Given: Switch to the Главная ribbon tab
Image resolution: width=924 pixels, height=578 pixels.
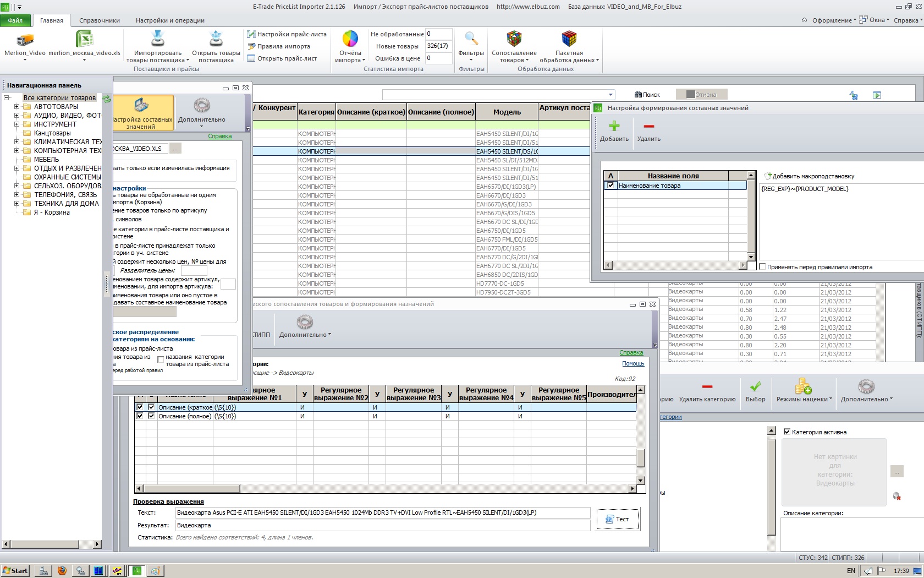Looking at the screenshot, I should [x=52, y=20].
